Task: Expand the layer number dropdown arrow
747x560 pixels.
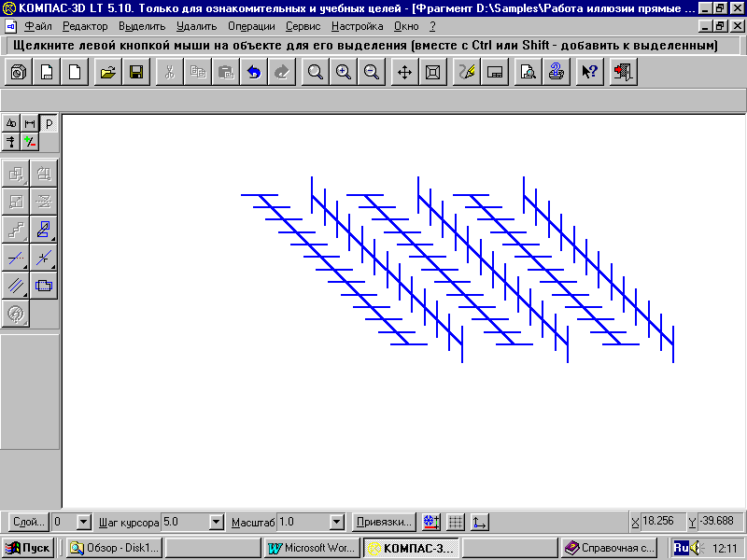Action: pyautogui.click(x=84, y=523)
